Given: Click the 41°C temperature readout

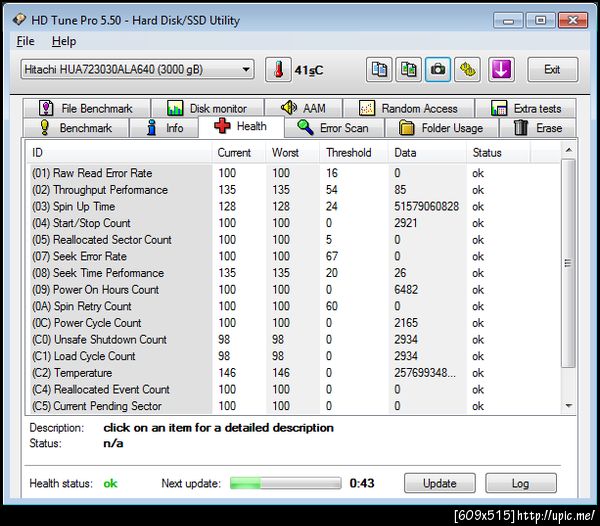Looking at the screenshot, I should (308, 70).
